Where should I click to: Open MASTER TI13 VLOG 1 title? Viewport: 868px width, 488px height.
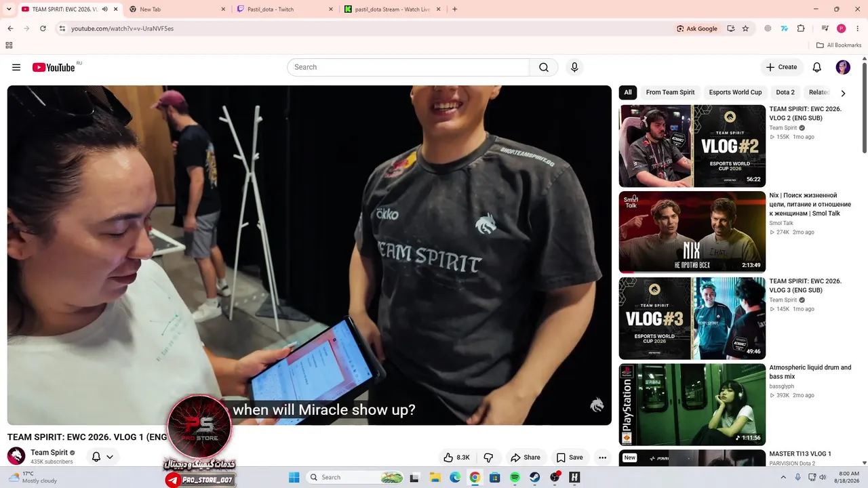(800, 454)
